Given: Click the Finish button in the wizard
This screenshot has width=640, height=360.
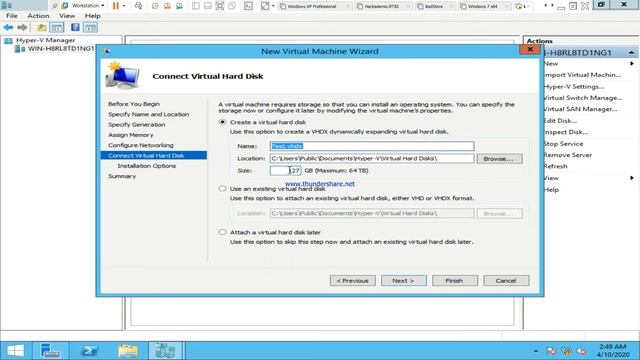Looking at the screenshot, I should 455,280.
